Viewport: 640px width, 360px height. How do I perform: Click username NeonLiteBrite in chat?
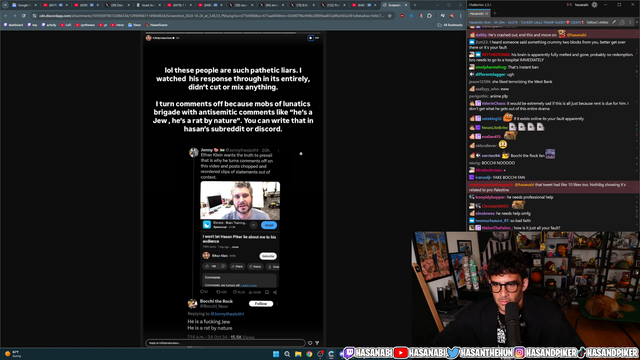[x=494, y=127]
